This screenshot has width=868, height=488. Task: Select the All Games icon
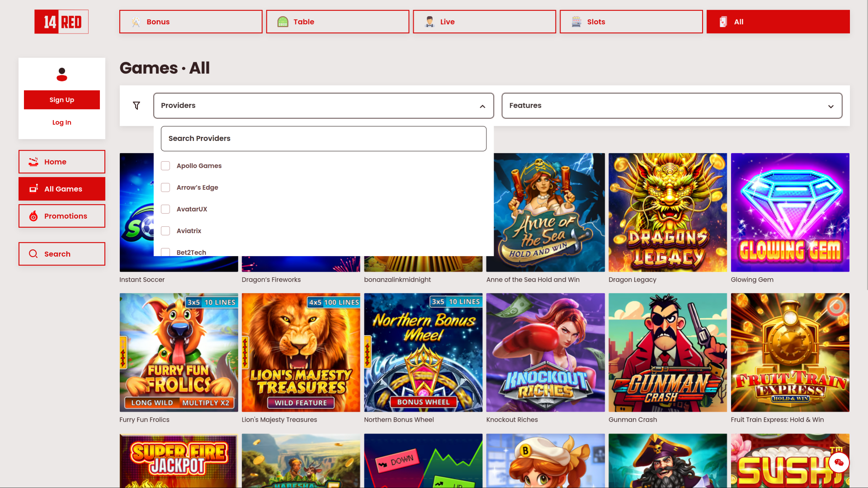point(33,188)
